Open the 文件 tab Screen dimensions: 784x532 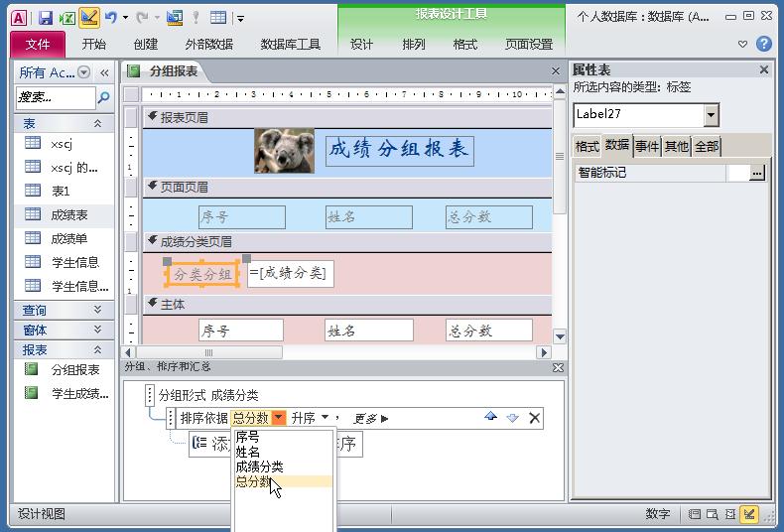(38, 45)
